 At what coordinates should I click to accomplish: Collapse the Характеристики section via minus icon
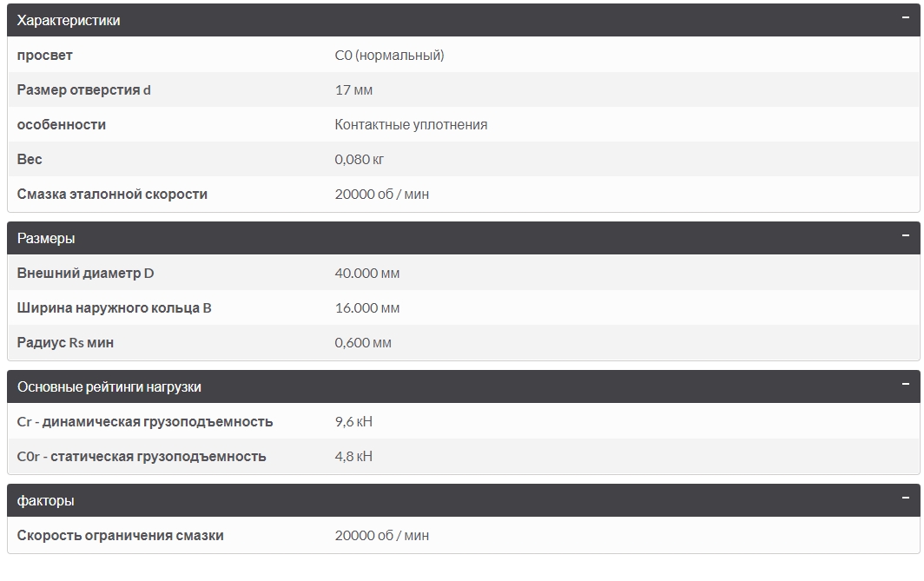coord(905,17)
